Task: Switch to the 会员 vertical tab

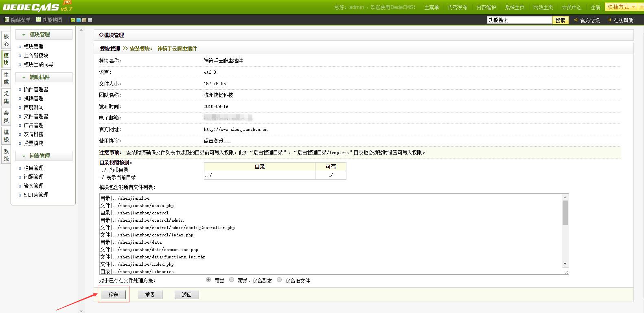Action: (6, 117)
